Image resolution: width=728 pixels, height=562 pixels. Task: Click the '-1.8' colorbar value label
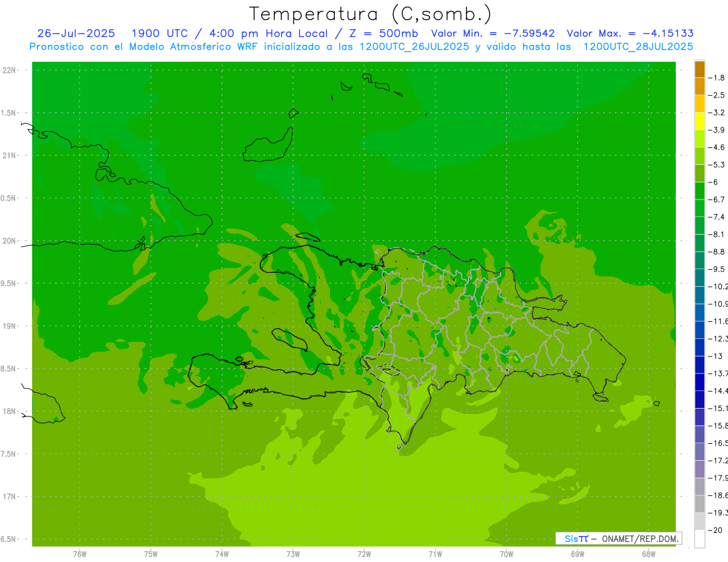(x=718, y=78)
